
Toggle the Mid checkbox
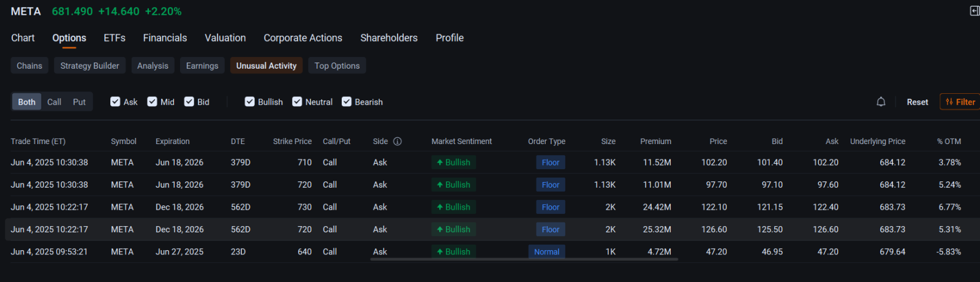[153, 102]
